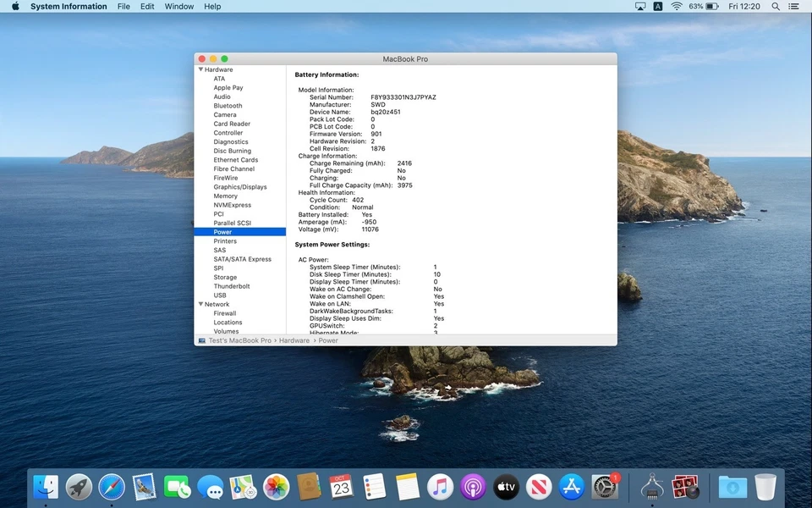
Task: Open Apple TV app in Dock
Action: coord(506,488)
